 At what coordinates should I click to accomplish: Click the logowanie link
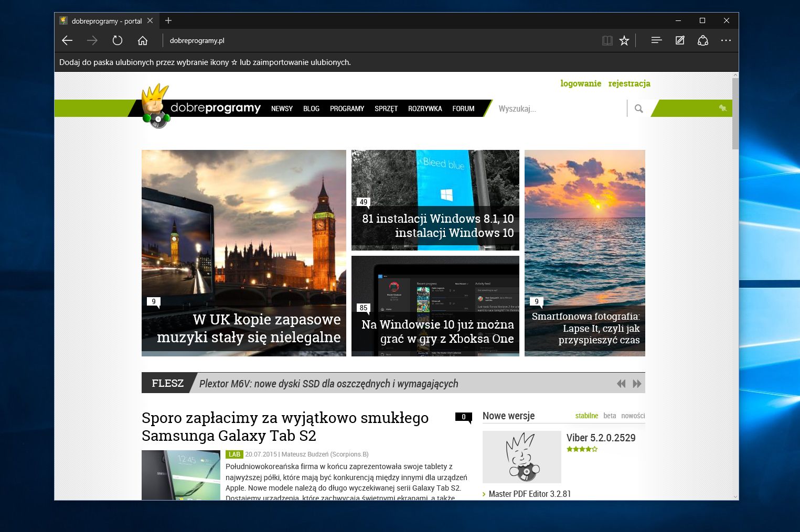tap(581, 83)
